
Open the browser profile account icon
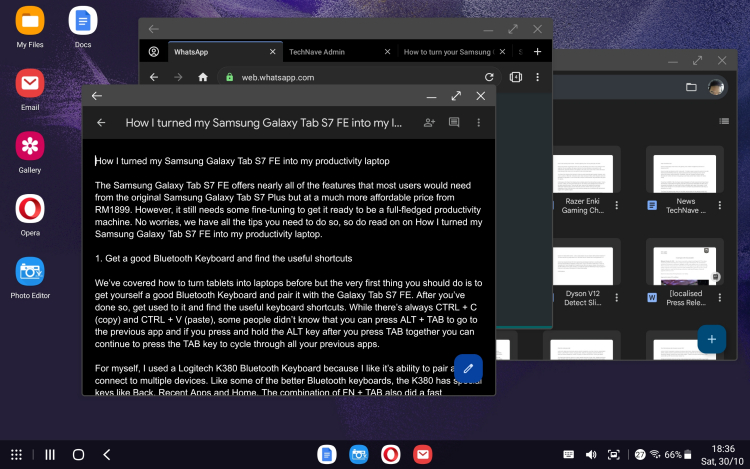pyautogui.click(x=154, y=52)
